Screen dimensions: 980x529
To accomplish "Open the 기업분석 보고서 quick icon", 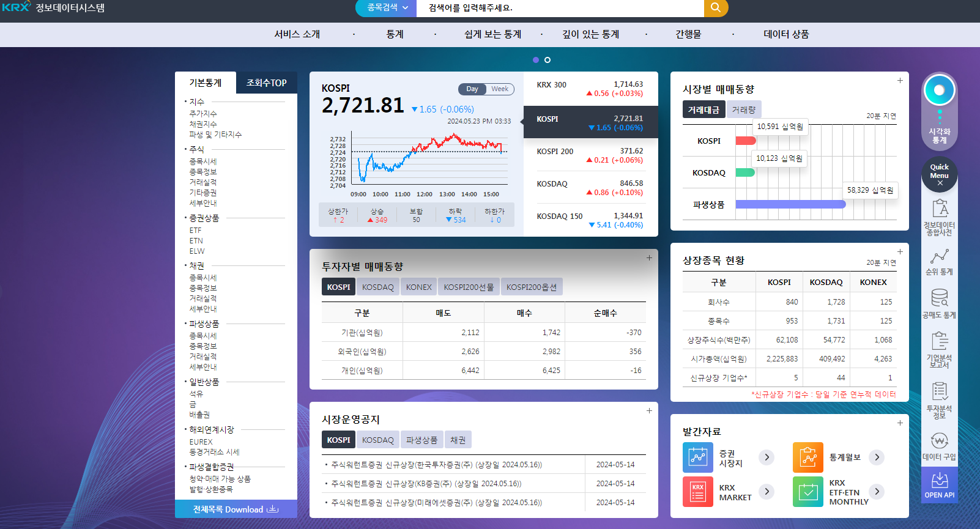I will (940, 349).
